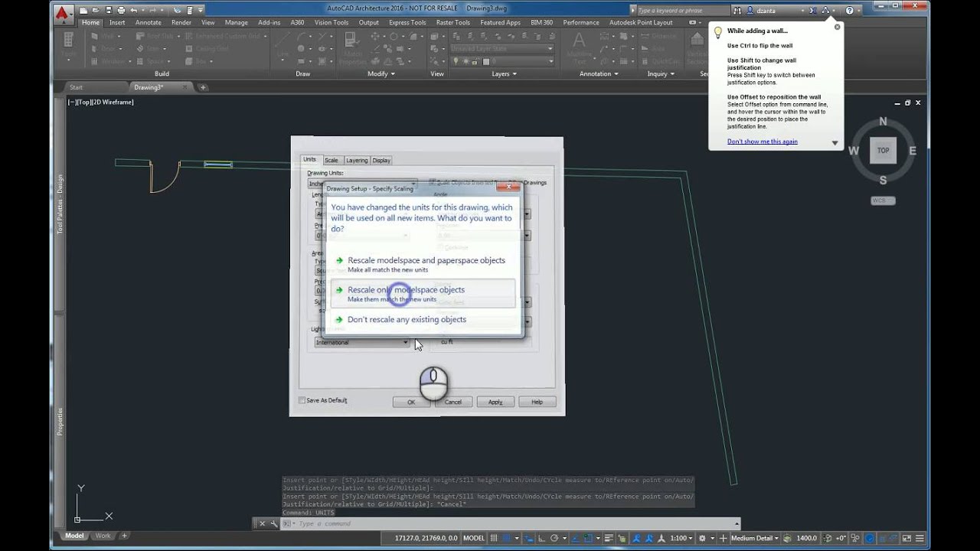The width and height of the screenshot is (980, 551).
Task: Click the workspace switching gear icon
Action: tap(702, 538)
